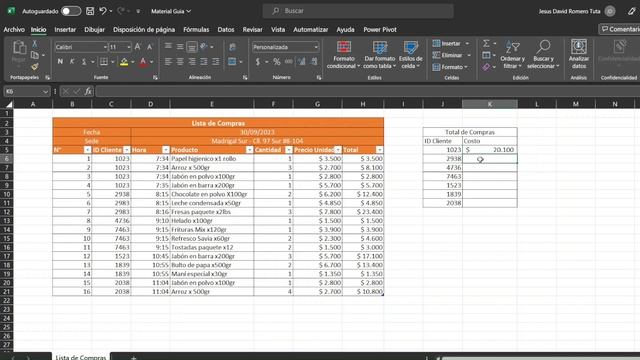640x360 pixels.
Task: Open the Cantidad column filter dropdown
Action: 289,150
